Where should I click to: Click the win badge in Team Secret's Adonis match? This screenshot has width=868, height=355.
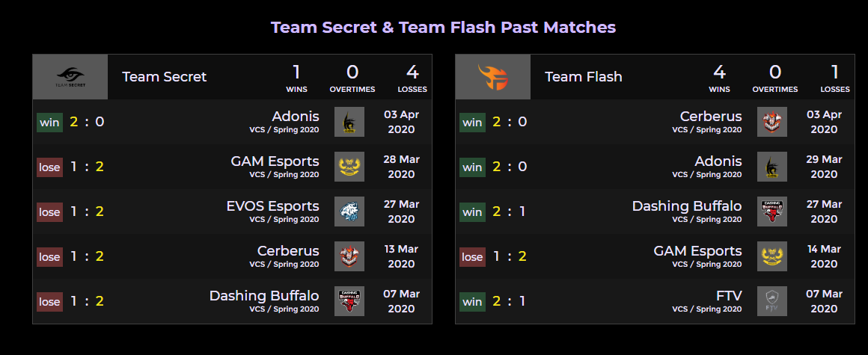pos(49,122)
